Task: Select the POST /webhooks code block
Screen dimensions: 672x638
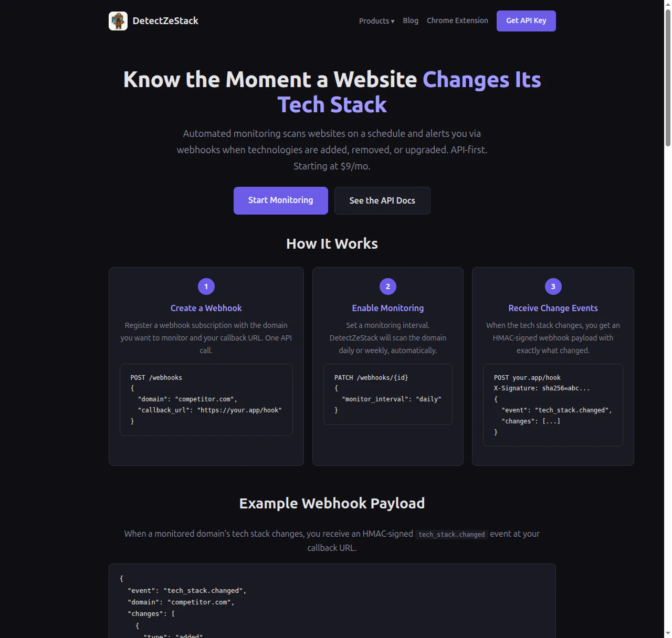Action: [206, 399]
